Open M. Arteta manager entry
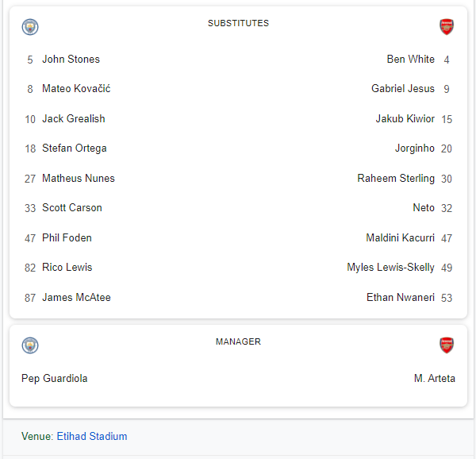The width and height of the screenshot is (476, 459). [x=435, y=379]
